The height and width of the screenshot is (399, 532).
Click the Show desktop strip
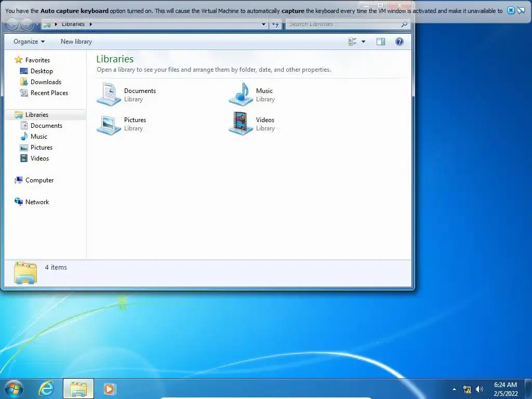click(x=528, y=389)
